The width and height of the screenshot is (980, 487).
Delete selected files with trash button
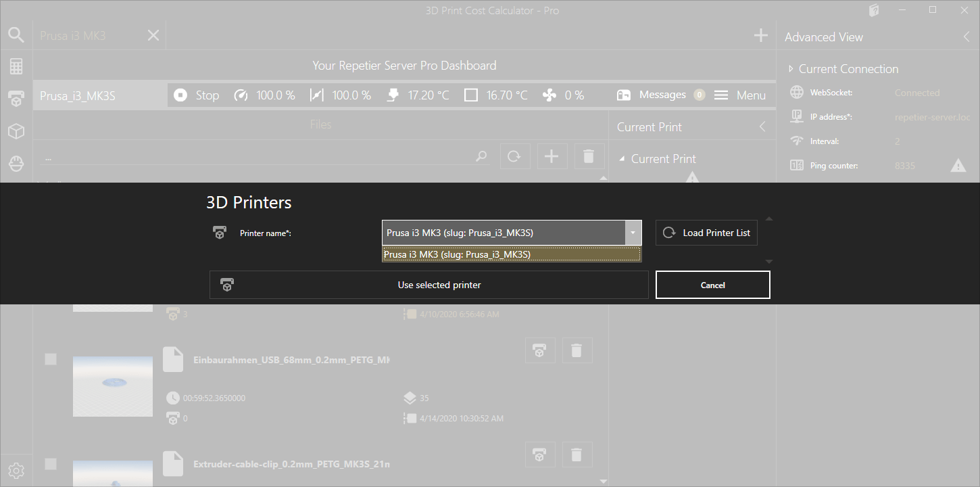[x=589, y=156]
